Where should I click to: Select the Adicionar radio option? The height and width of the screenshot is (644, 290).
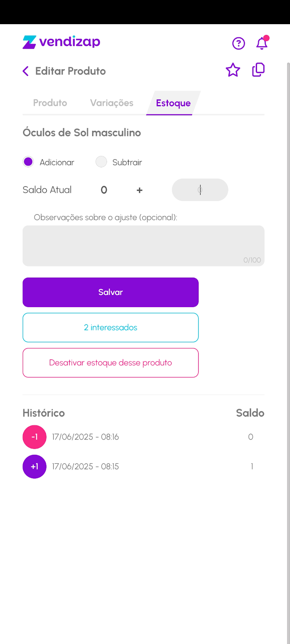point(28,162)
